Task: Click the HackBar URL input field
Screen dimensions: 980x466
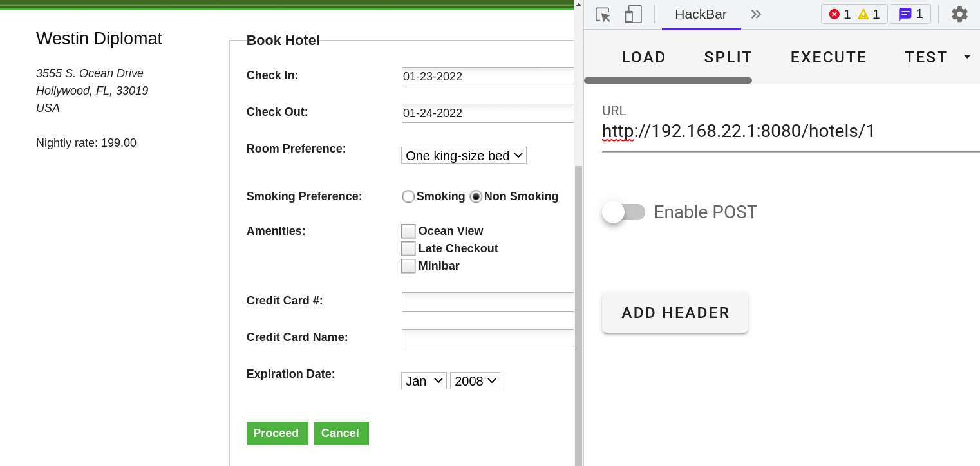Action: point(791,131)
